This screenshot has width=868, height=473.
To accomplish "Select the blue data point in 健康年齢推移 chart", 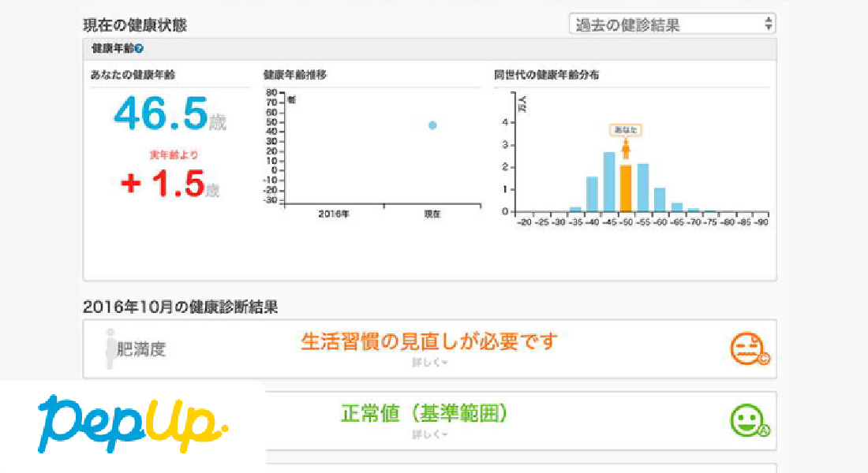I will coord(432,125).
